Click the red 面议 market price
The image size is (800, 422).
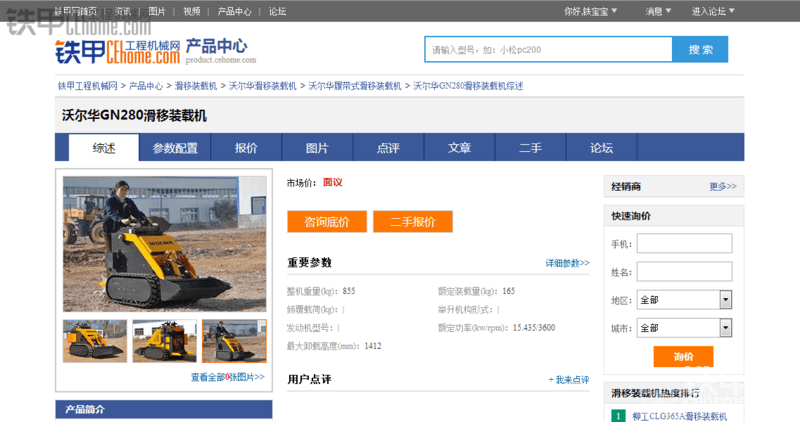point(333,183)
